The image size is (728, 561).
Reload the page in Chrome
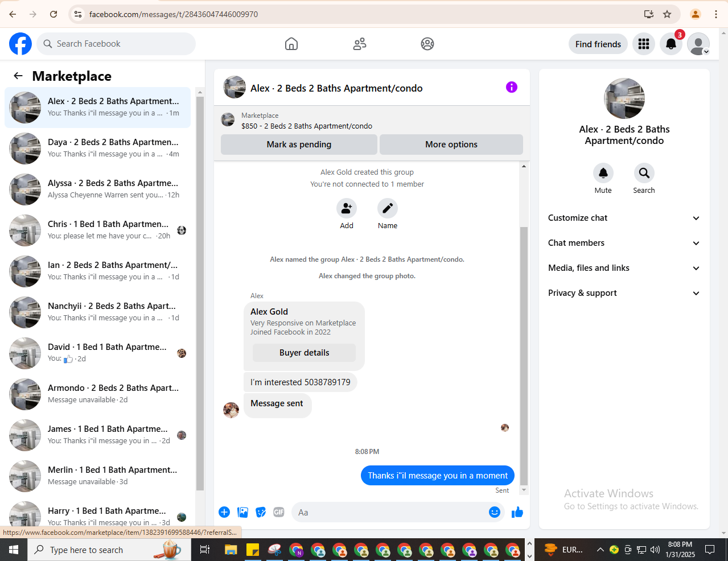(54, 14)
